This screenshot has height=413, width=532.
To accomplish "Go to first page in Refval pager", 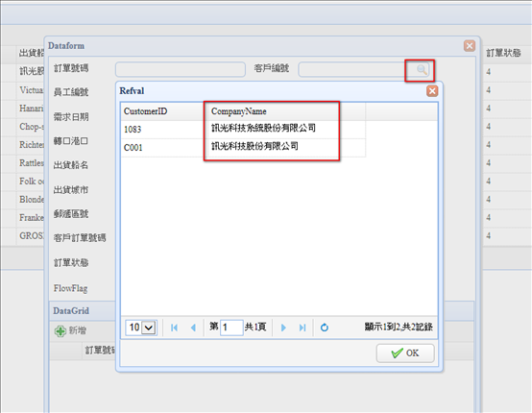I will coord(175,328).
